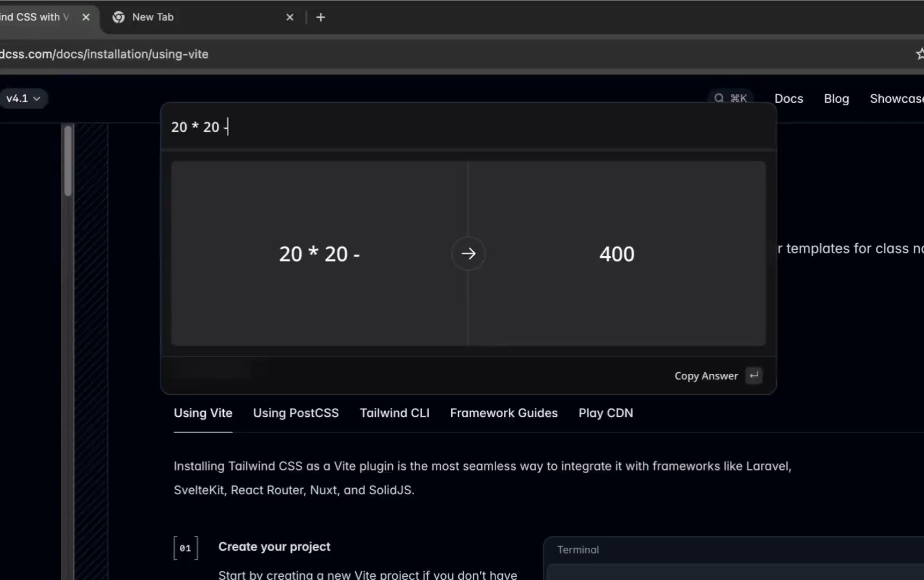
Task: Click the sidebar vertical scrollbar thumb
Action: click(68, 161)
